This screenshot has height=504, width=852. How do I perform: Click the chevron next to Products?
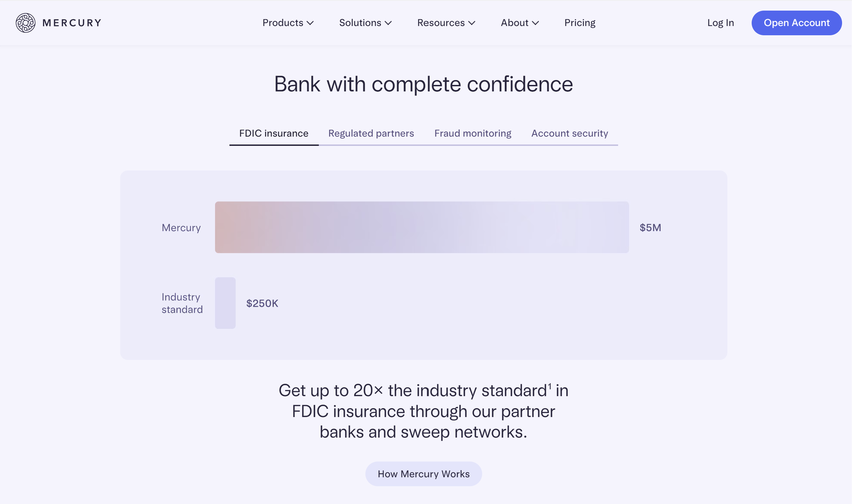[310, 23]
